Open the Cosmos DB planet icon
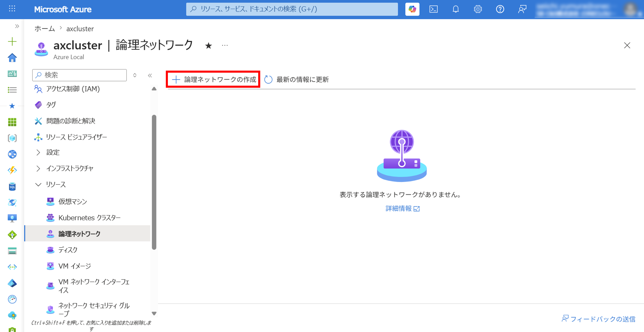 (12, 202)
